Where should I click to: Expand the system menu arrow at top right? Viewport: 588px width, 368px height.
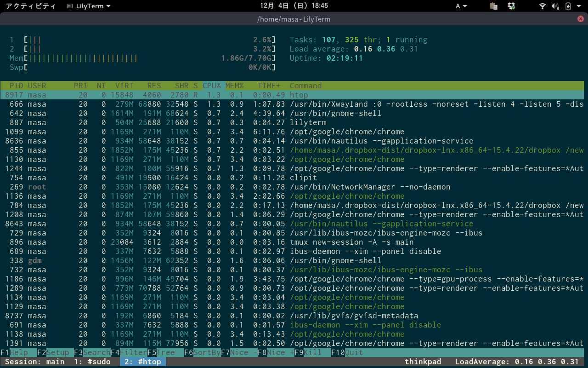tap(579, 6)
